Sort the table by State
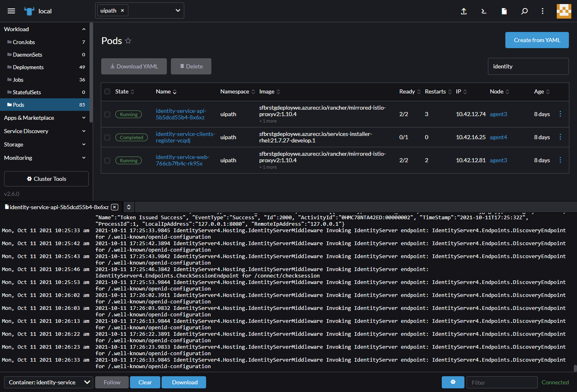The width and height of the screenshot is (577, 392). [x=125, y=92]
